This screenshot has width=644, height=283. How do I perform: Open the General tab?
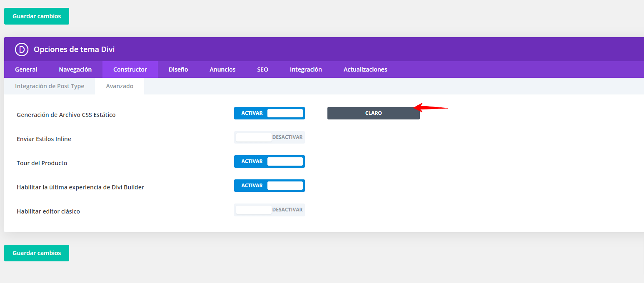pyautogui.click(x=26, y=70)
